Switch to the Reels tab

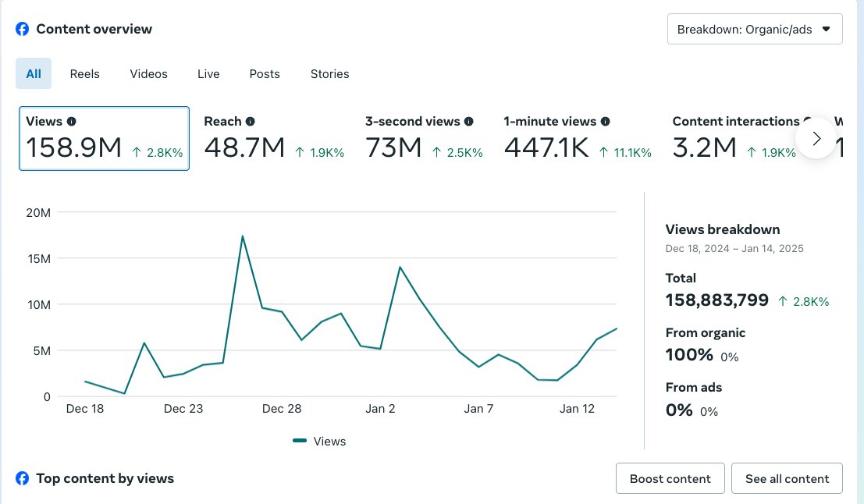85,74
